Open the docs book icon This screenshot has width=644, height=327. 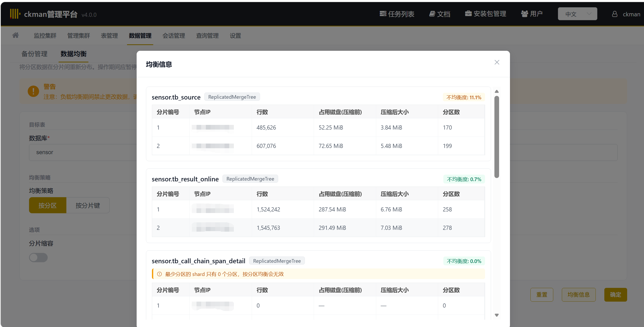pyautogui.click(x=432, y=14)
